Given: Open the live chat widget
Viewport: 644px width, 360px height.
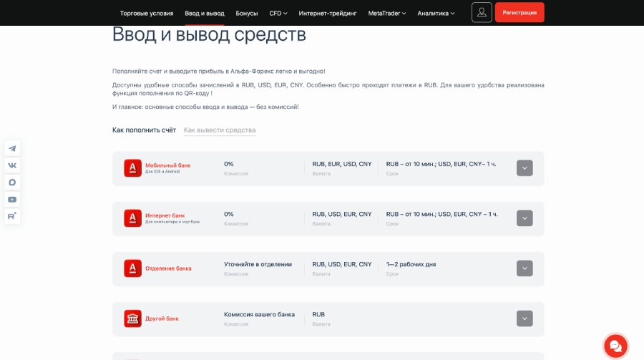Looking at the screenshot, I should pos(615,346).
